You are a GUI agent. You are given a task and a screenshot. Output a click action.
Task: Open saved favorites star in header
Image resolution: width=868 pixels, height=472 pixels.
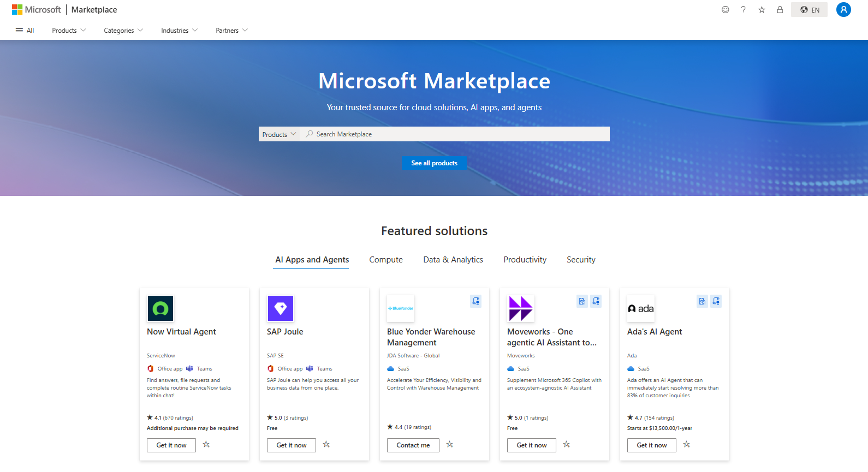coord(762,10)
